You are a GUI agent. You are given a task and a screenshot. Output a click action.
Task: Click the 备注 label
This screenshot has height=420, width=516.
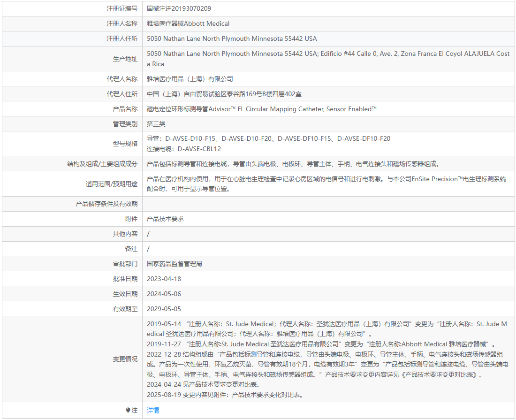tap(131, 249)
